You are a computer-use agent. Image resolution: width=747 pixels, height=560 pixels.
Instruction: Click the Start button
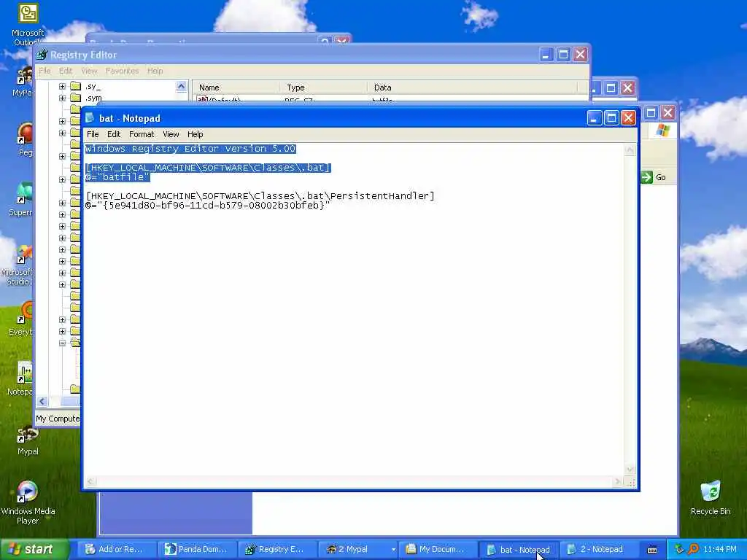click(x=34, y=550)
